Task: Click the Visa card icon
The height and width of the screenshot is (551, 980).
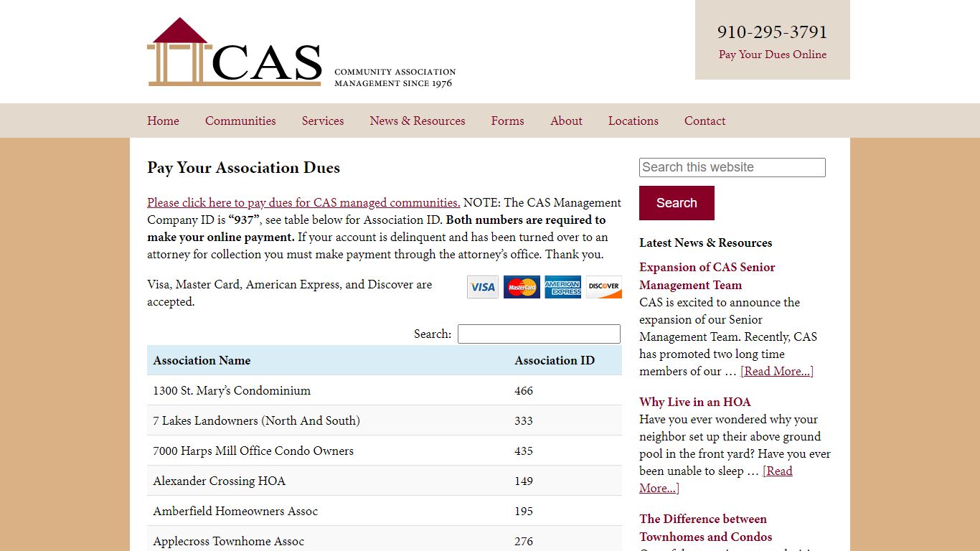Action: tap(483, 287)
